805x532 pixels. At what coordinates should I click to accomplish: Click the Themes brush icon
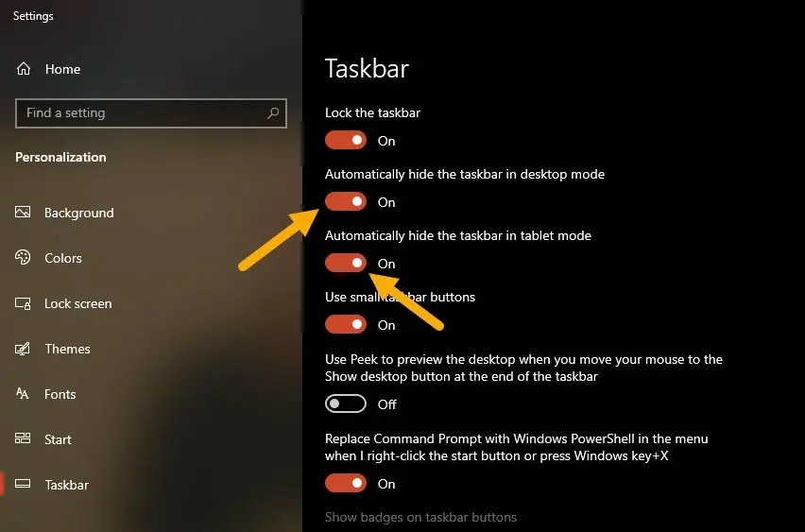click(23, 349)
